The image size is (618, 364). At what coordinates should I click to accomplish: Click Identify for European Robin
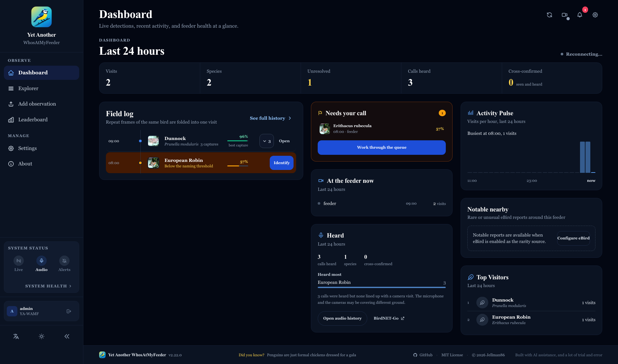282,163
